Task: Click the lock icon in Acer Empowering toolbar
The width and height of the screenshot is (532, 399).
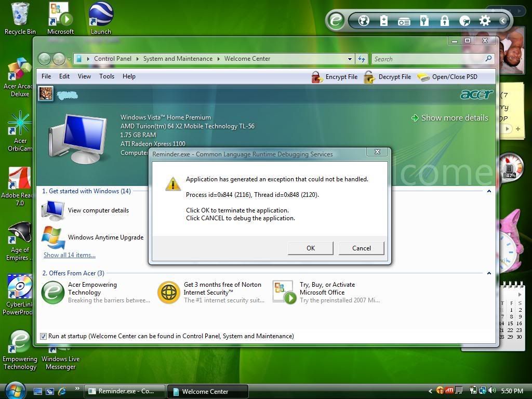Action: click(444, 21)
